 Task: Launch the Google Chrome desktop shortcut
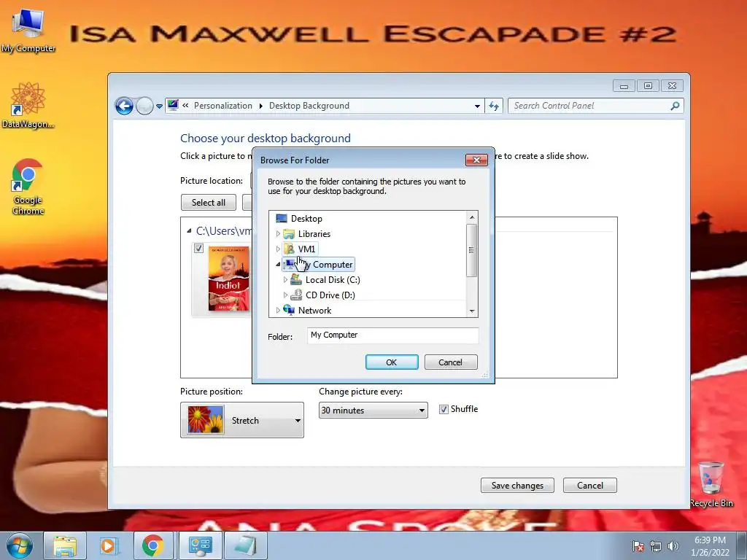(28, 186)
